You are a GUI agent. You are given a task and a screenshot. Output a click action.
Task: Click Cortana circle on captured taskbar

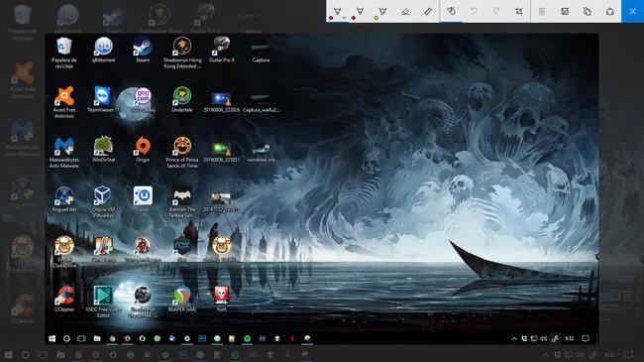click(66, 338)
